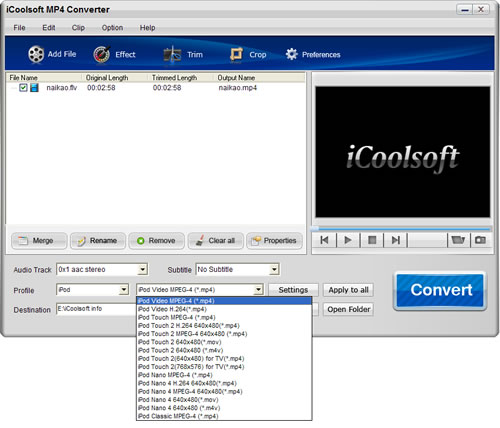
Task: Select iPod Classic MPEG-4 (*.mp4) option
Action: 224,416
